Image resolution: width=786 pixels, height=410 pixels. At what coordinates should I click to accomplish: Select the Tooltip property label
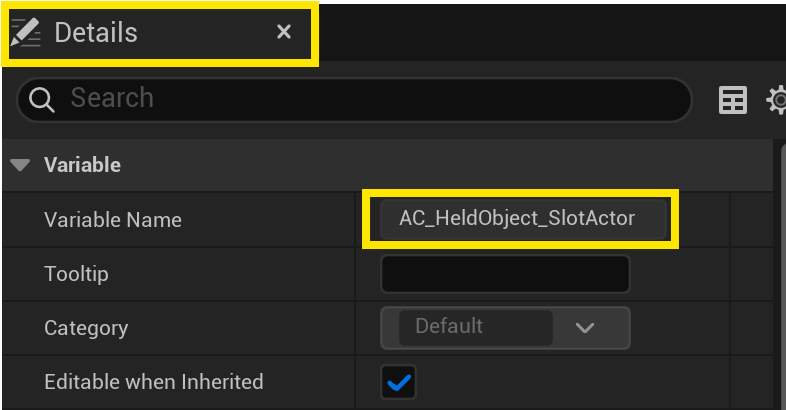(76, 273)
